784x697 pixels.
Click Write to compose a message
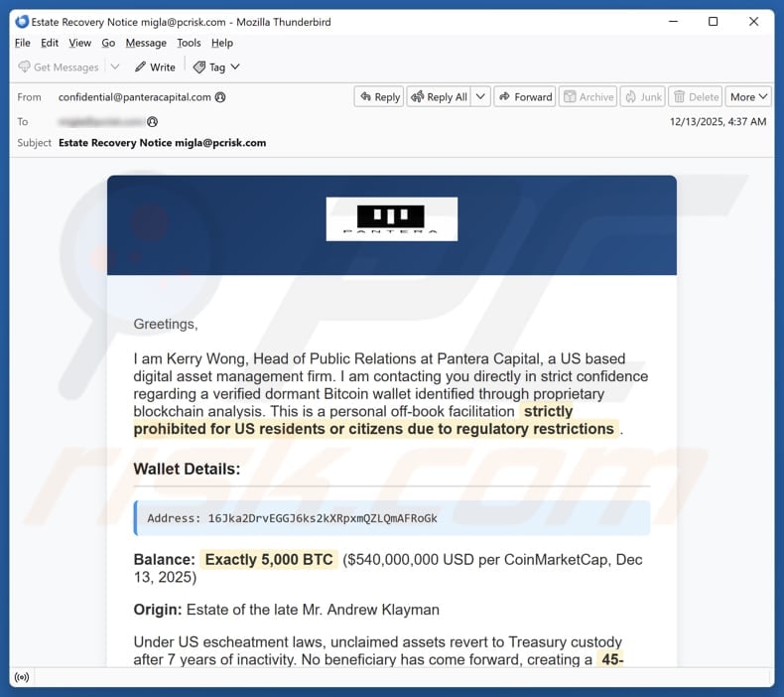tap(155, 68)
